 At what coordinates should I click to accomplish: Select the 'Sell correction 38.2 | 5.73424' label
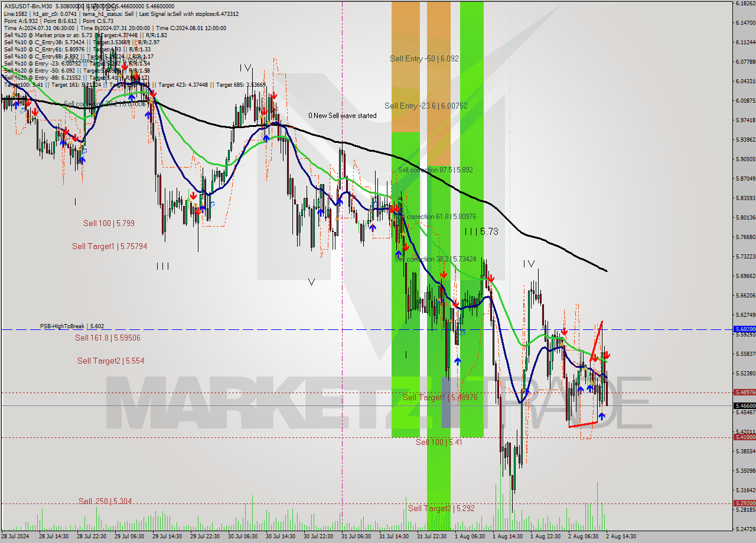click(x=435, y=259)
